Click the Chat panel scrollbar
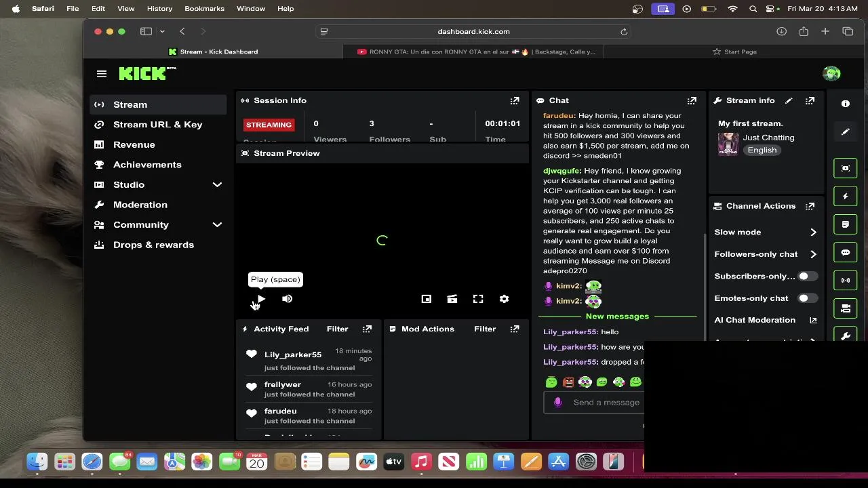The width and height of the screenshot is (868, 488). pos(705,286)
